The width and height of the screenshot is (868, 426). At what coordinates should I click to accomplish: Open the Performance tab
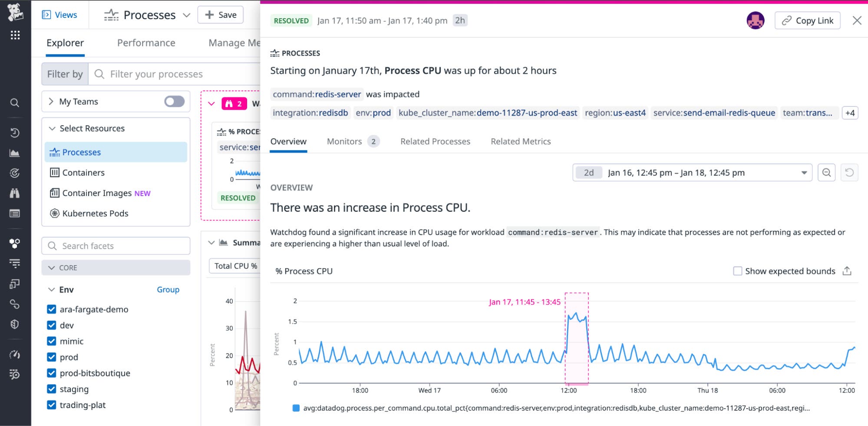click(x=146, y=43)
